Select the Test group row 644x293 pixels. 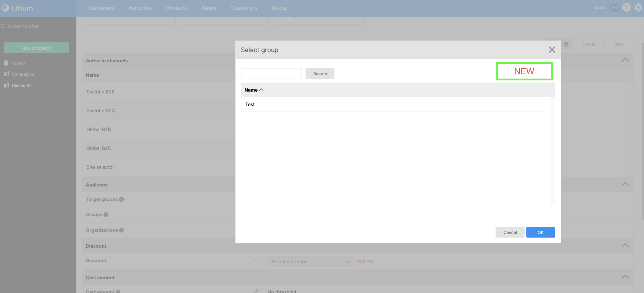[x=395, y=104]
